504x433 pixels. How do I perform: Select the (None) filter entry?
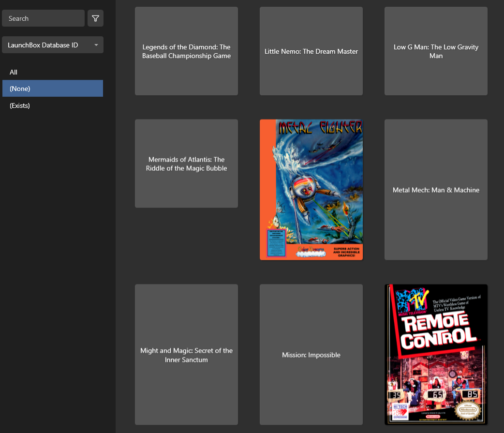53,89
